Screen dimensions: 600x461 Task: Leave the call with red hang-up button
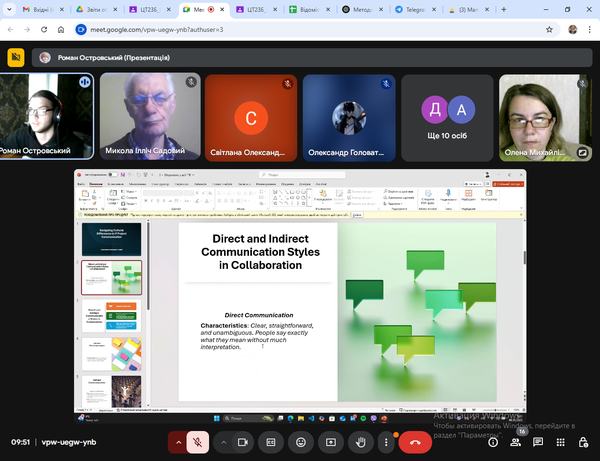[x=415, y=441]
